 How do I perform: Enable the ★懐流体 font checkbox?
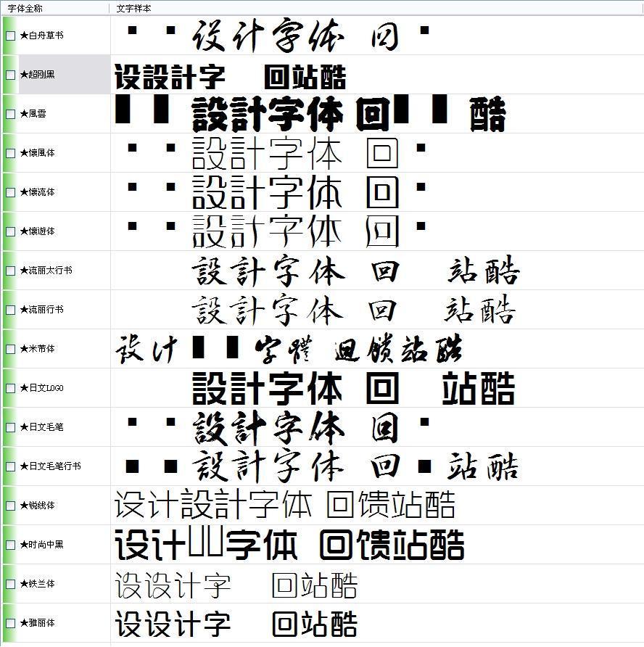point(10,192)
